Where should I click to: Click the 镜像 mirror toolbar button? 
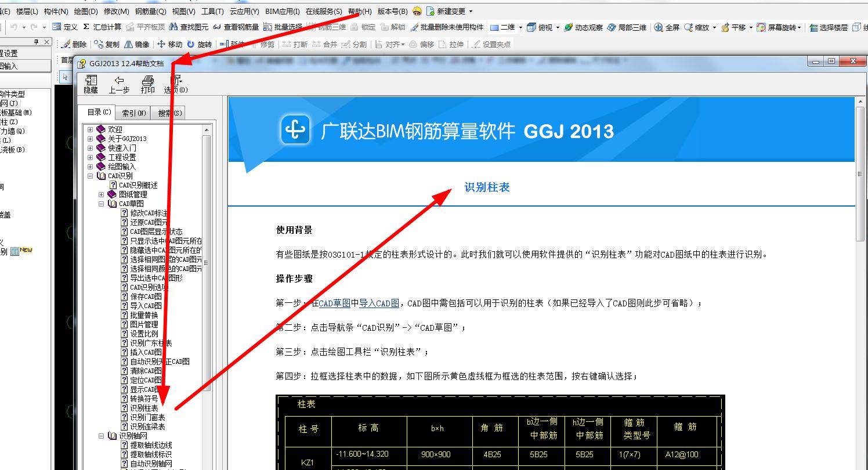click(136, 44)
